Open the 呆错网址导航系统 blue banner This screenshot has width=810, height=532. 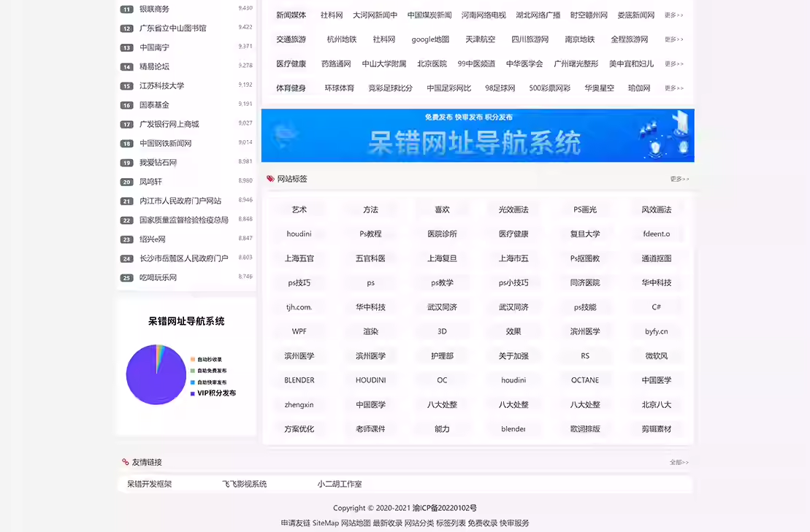click(x=478, y=136)
